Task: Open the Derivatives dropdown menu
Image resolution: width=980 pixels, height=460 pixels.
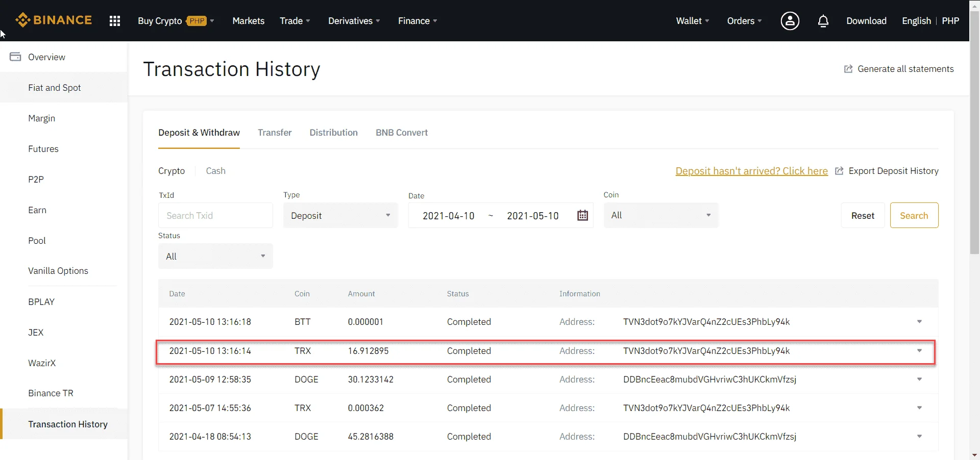Action: click(x=354, y=21)
